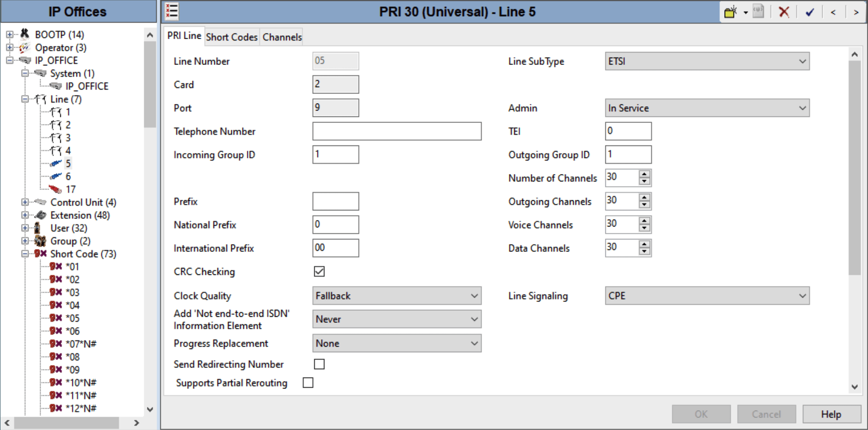
Task: Switch to the PRI Line tab
Action: point(184,35)
